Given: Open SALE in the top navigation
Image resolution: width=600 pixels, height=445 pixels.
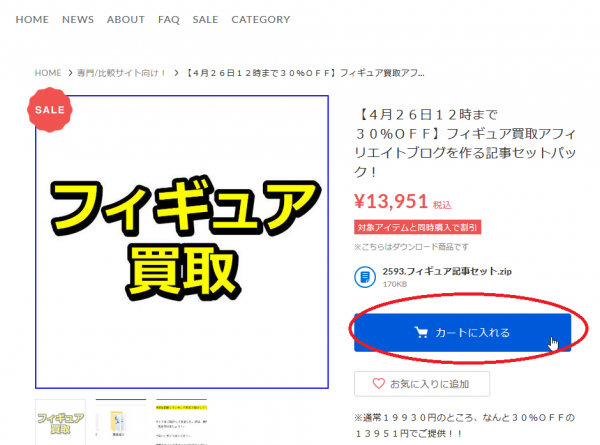Looking at the screenshot, I should (205, 19).
